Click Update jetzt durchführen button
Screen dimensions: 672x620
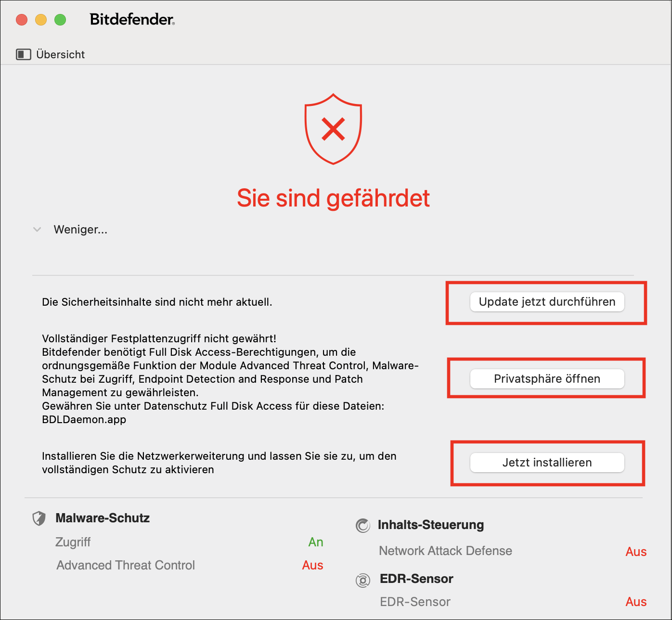[547, 302]
